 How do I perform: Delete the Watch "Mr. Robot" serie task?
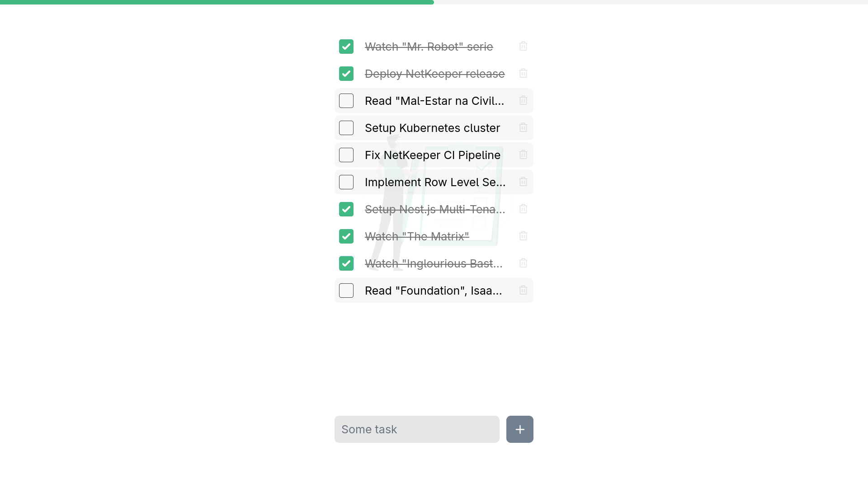(523, 46)
